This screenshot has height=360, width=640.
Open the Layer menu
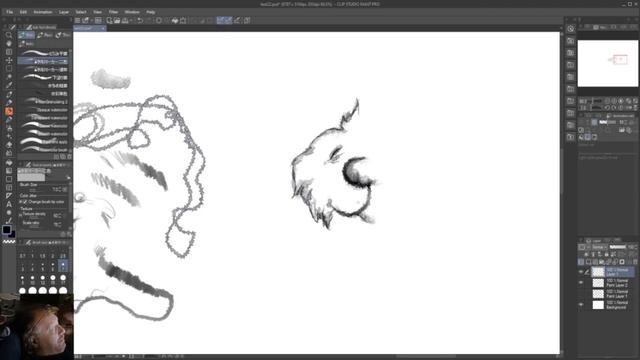point(64,12)
